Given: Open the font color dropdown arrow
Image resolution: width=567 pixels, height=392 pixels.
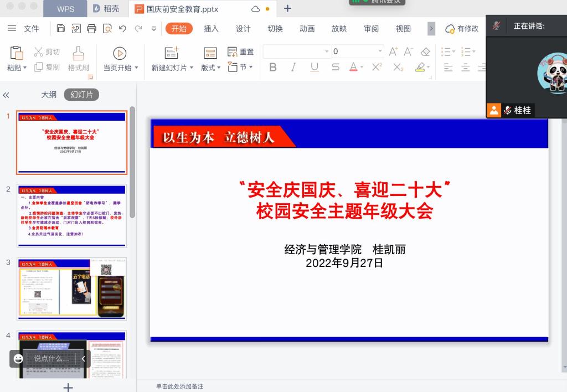Looking at the screenshot, I should click(362, 68).
